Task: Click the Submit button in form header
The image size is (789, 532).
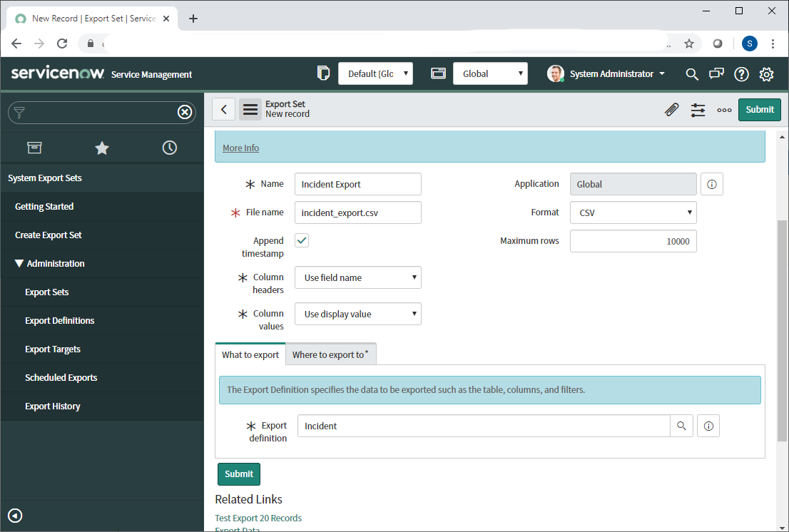Action: tap(759, 110)
